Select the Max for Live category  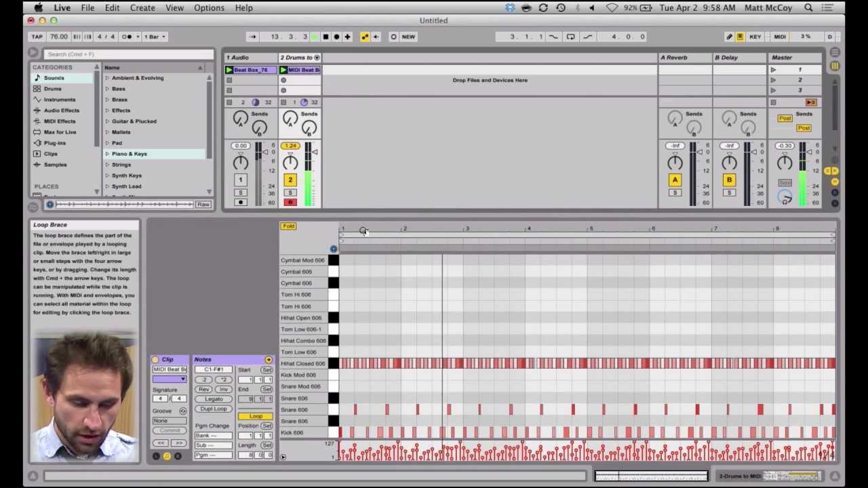pos(60,132)
